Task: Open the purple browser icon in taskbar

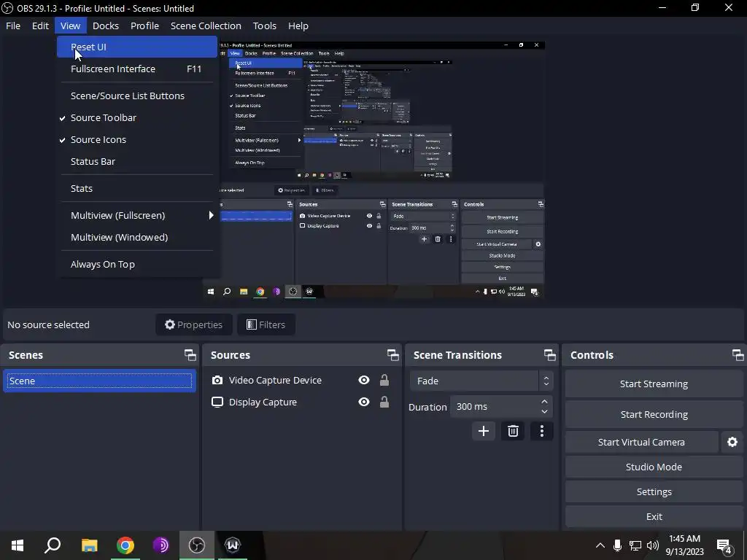Action: [161, 545]
